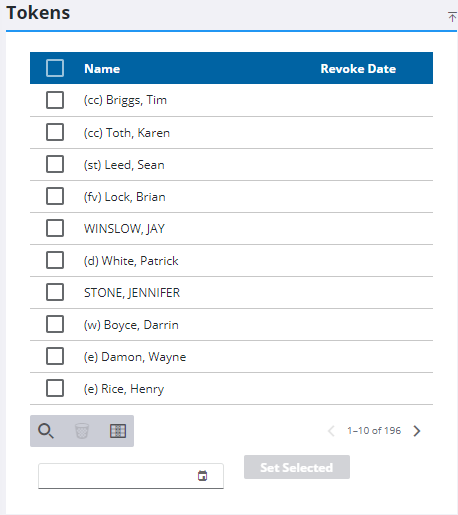Collapse the Tokens panel arrow icon

(x=452, y=16)
